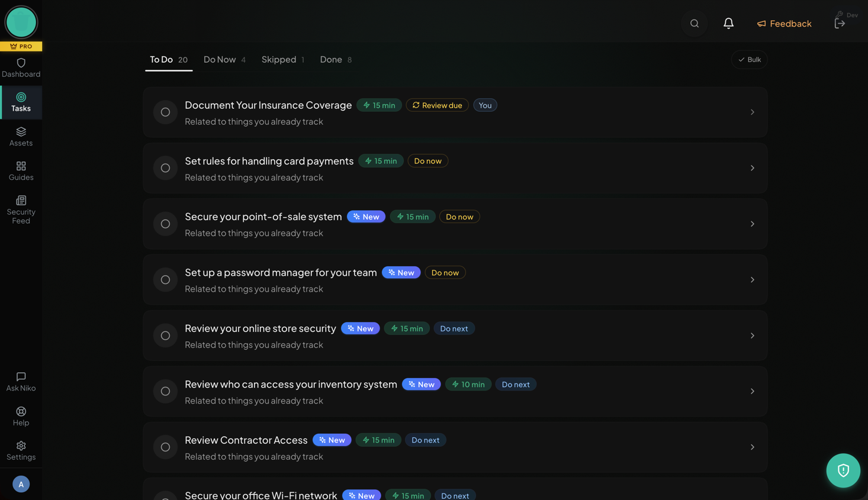This screenshot has height=500, width=868.
Task: Expand the password manager task chevron
Action: coord(752,280)
